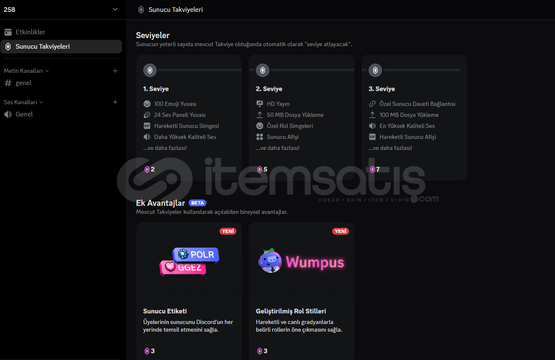This screenshot has height=360, width=555.
Task: Click the 100 Emoji Yuvası emoji icon
Action: [x=147, y=104]
